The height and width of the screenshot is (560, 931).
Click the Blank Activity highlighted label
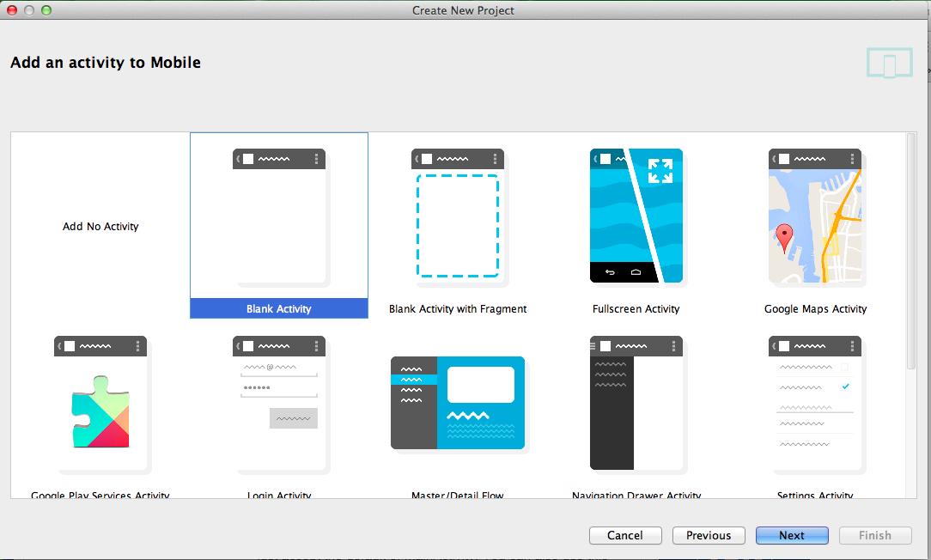pos(279,309)
